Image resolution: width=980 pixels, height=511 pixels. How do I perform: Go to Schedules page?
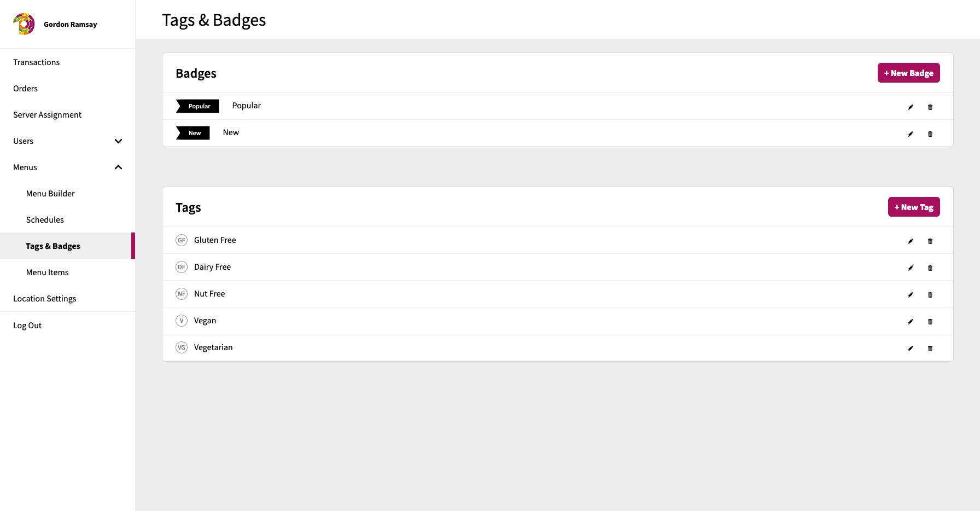(x=45, y=220)
